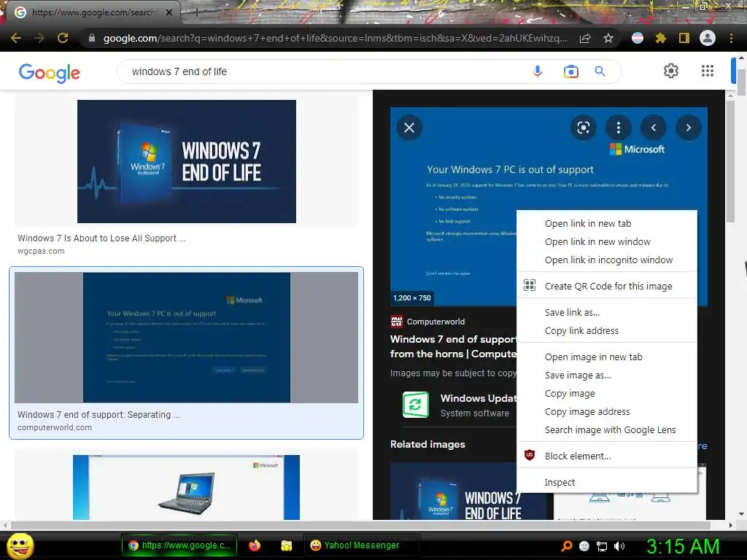Switch to Chrome taskbar button
This screenshot has height=560, width=747.
pos(181,545)
